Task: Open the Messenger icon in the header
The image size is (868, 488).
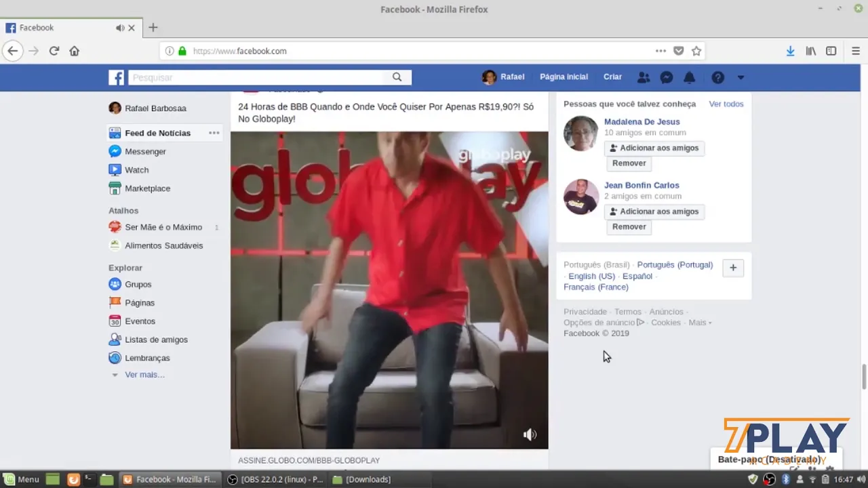Action: (x=667, y=77)
